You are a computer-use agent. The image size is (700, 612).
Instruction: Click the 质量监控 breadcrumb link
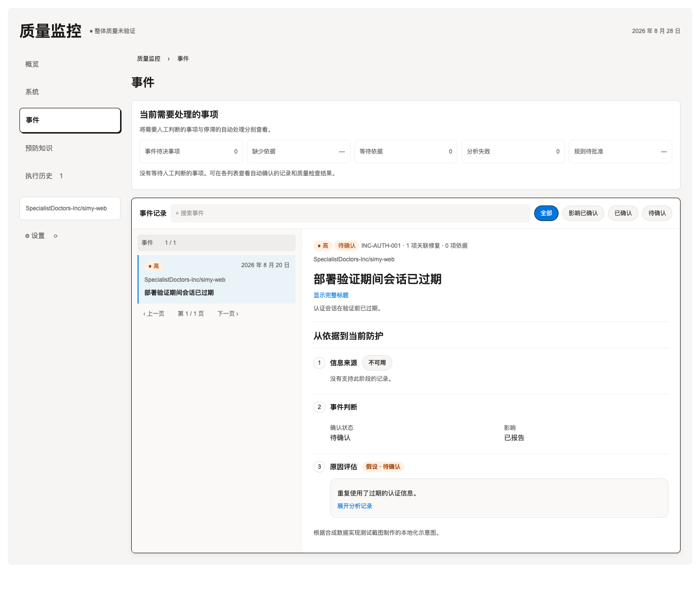(148, 59)
